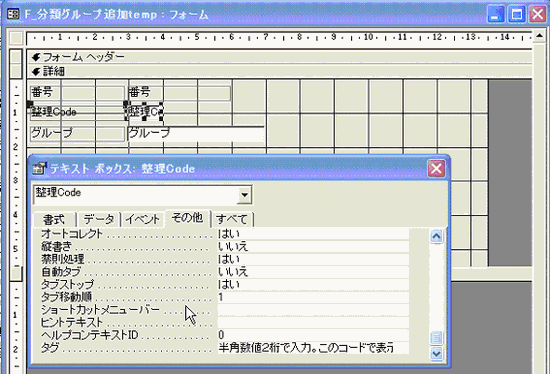Screen dimensions: 550x374
Task: Select the グループ text box on the form
Action: coord(196,134)
